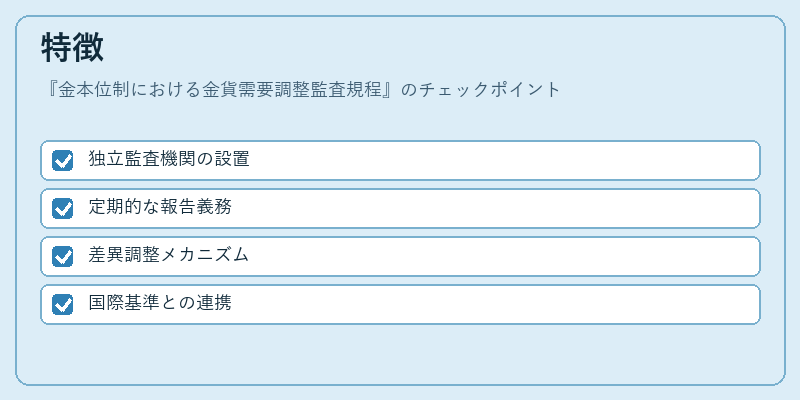This screenshot has width=800, height=400.
Task: Uncheck the 独立監査機関の設置 checkbox
Action: [62, 160]
